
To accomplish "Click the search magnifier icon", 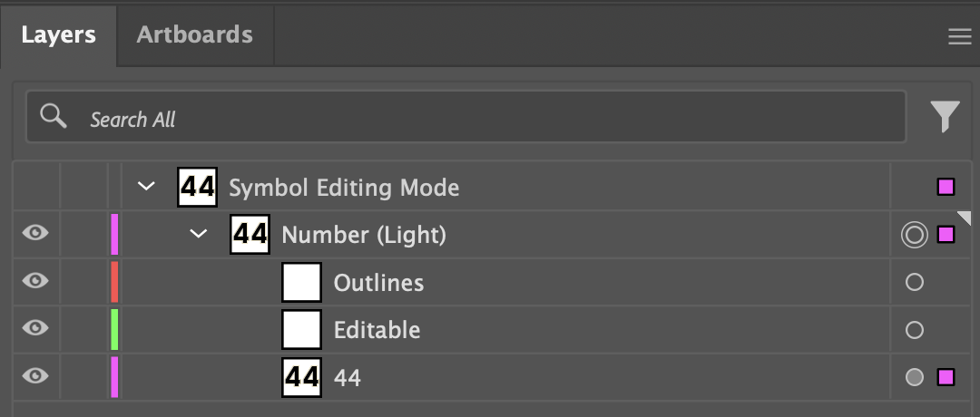I will (x=54, y=117).
